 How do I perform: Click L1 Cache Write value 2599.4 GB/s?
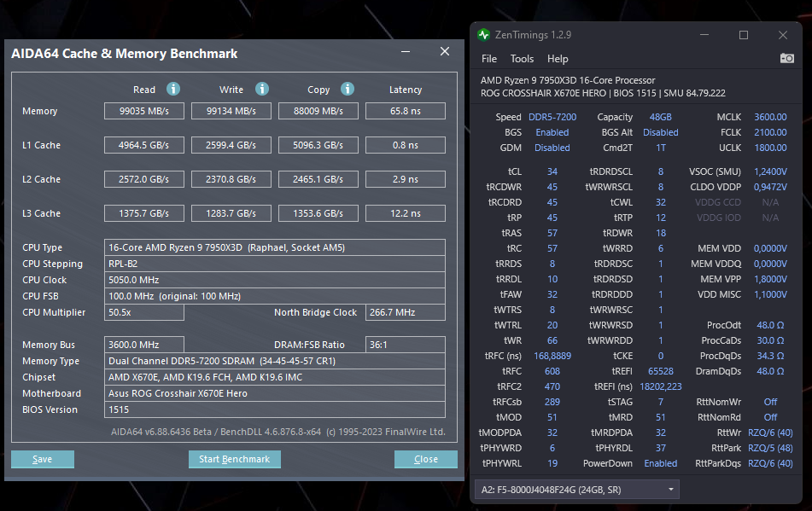coord(231,145)
